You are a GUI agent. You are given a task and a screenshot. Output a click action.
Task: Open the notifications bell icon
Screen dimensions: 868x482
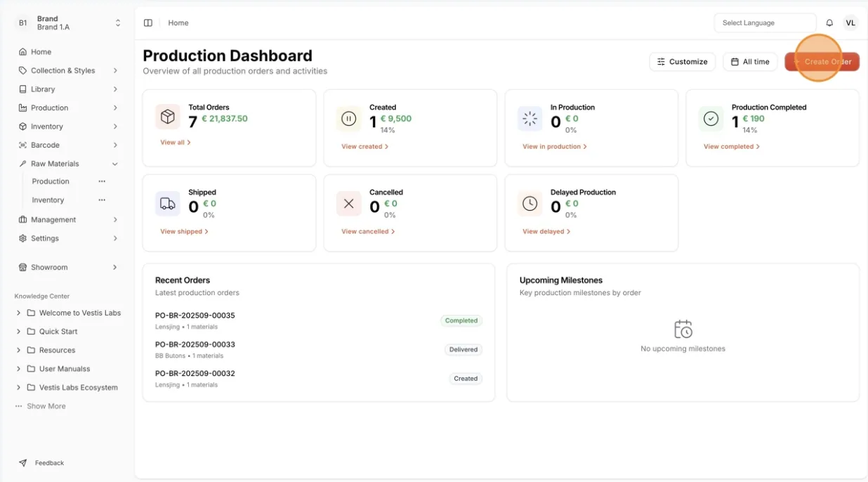(829, 23)
